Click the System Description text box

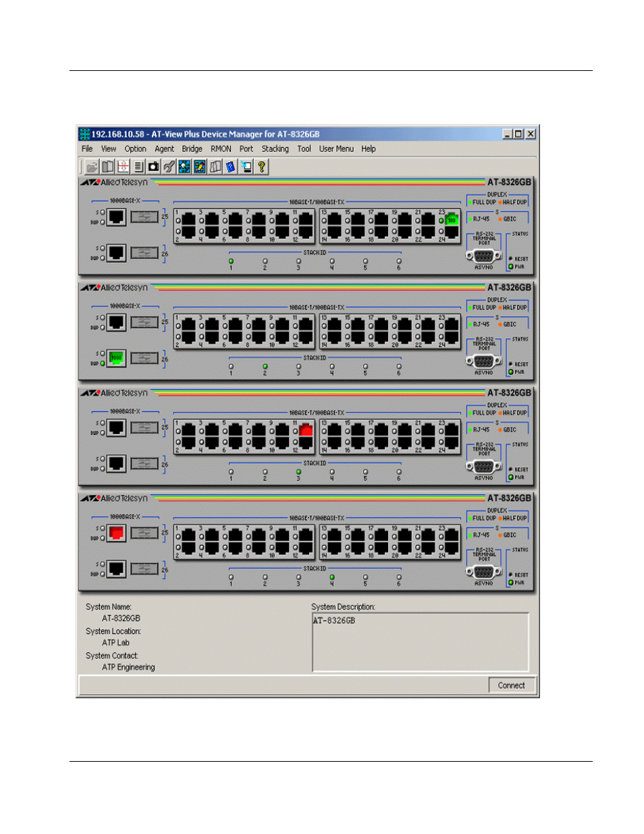421,642
